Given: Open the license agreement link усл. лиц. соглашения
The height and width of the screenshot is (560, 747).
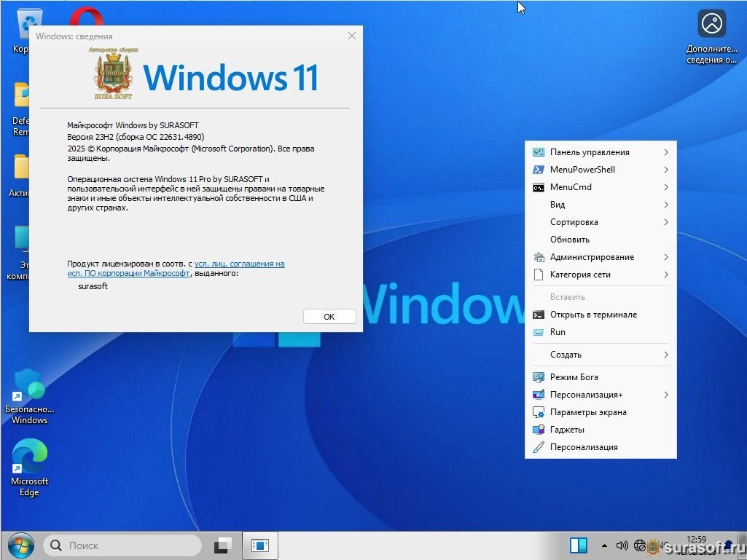Looking at the screenshot, I should point(239,264).
